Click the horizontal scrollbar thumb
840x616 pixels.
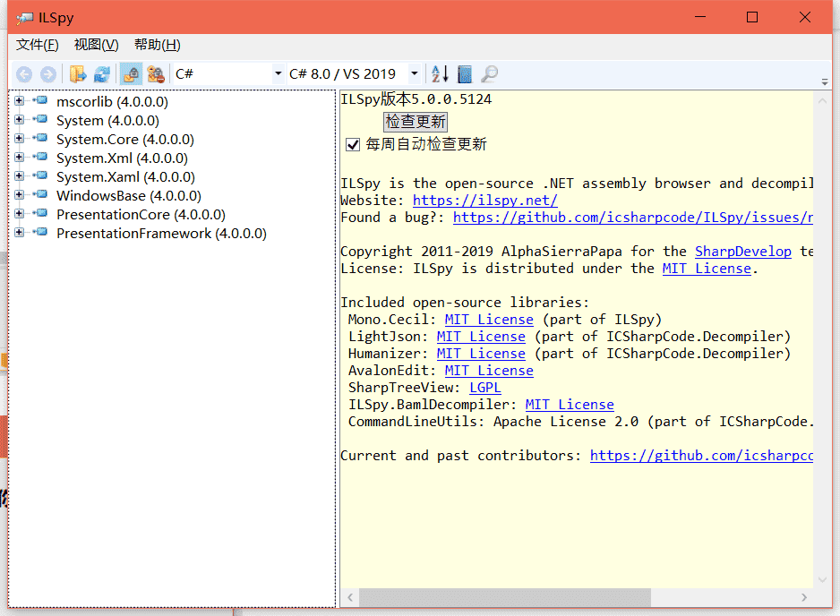tap(505, 597)
